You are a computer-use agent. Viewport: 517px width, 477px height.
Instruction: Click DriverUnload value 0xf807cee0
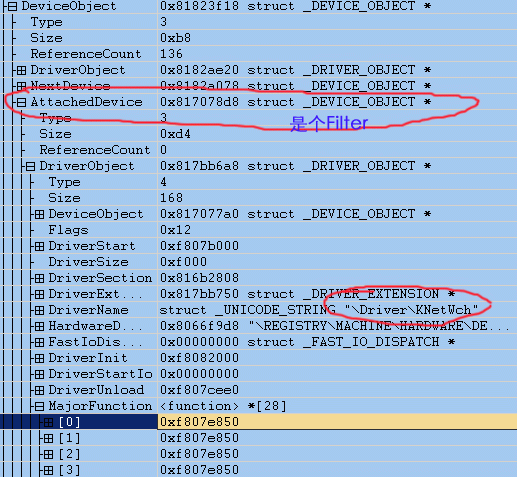(199, 390)
